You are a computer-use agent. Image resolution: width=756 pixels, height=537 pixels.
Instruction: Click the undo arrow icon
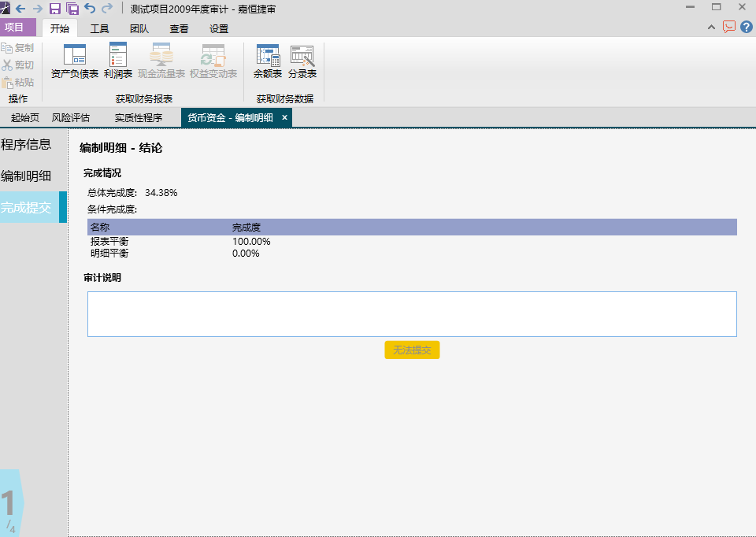(x=90, y=8)
